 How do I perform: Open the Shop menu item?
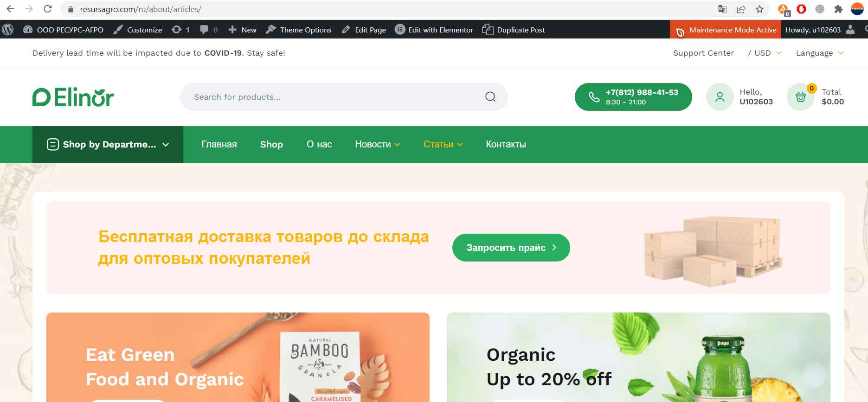click(x=271, y=144)
